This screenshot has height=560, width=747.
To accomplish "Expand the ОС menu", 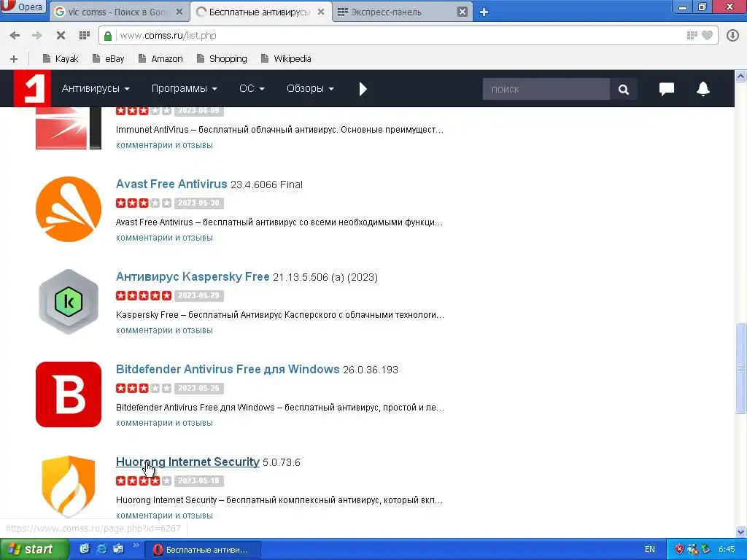I will click(x=252, y=88).
